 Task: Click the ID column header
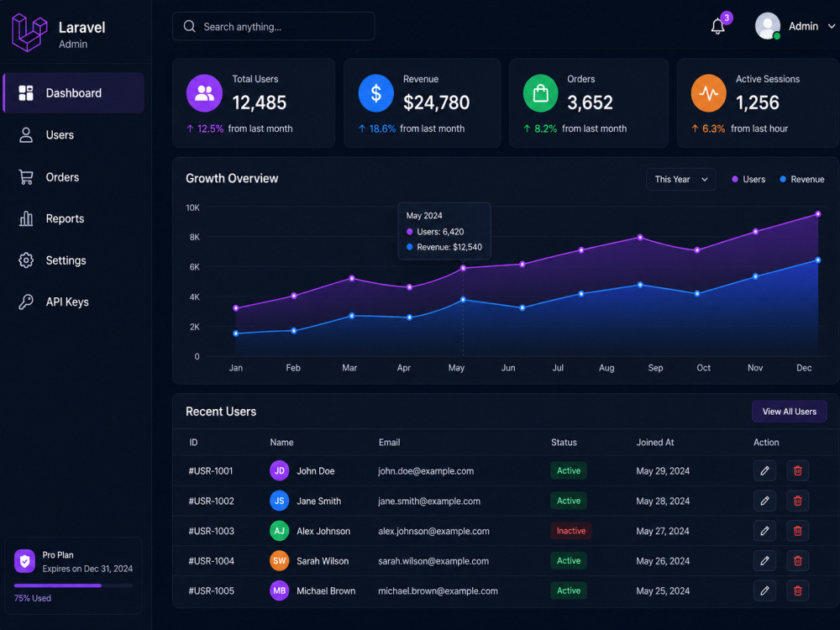pyautogui.click(x=193, y=443)
